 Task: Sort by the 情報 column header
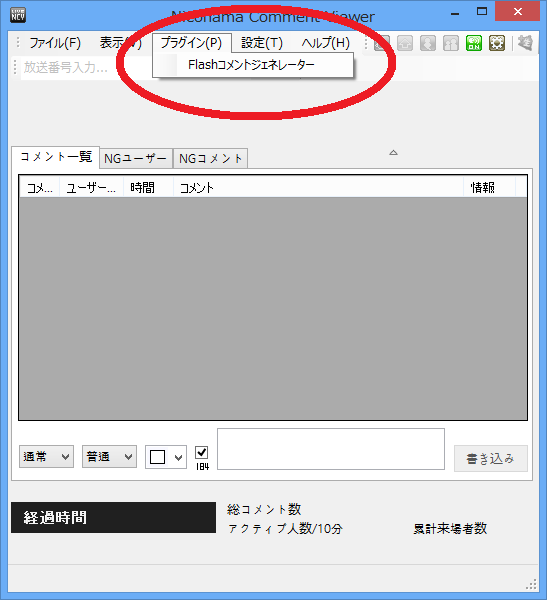tap(490, 188)
